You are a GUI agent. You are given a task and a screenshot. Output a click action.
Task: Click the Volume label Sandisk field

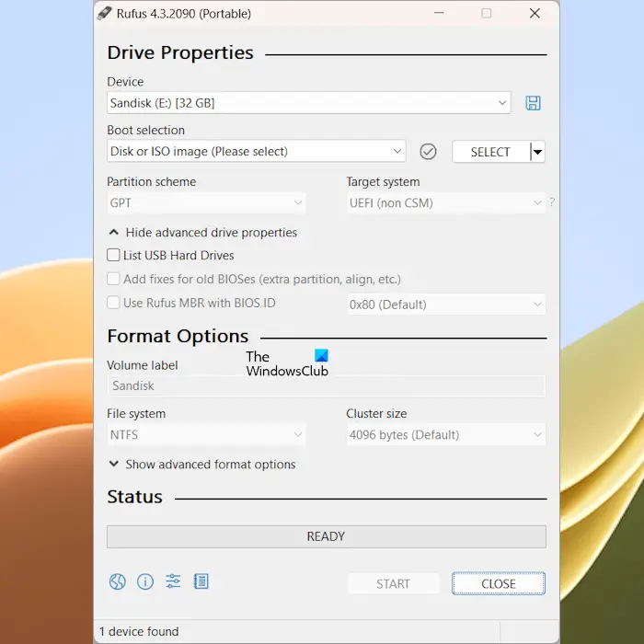[327, 385]
